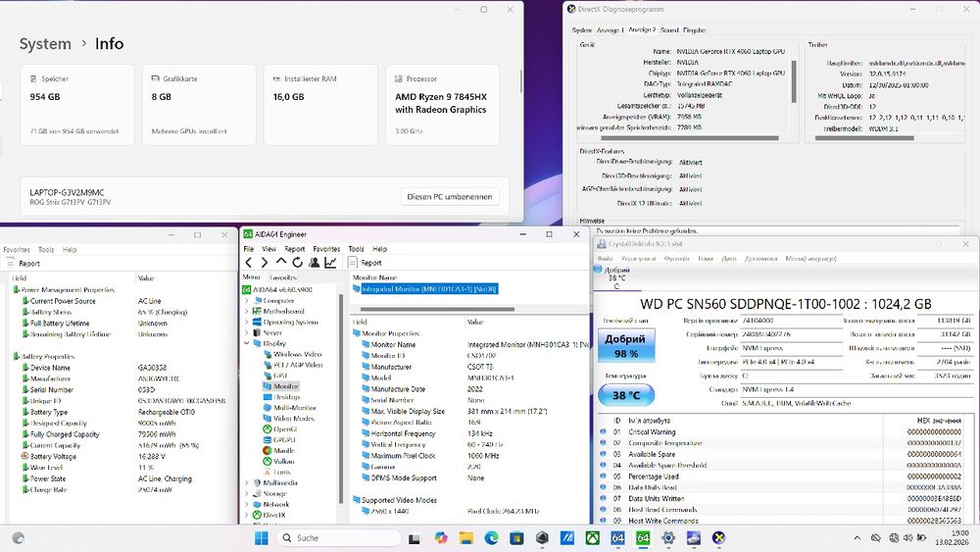Switch to Anzeige 1 tab in DirectX

(609, 30)
